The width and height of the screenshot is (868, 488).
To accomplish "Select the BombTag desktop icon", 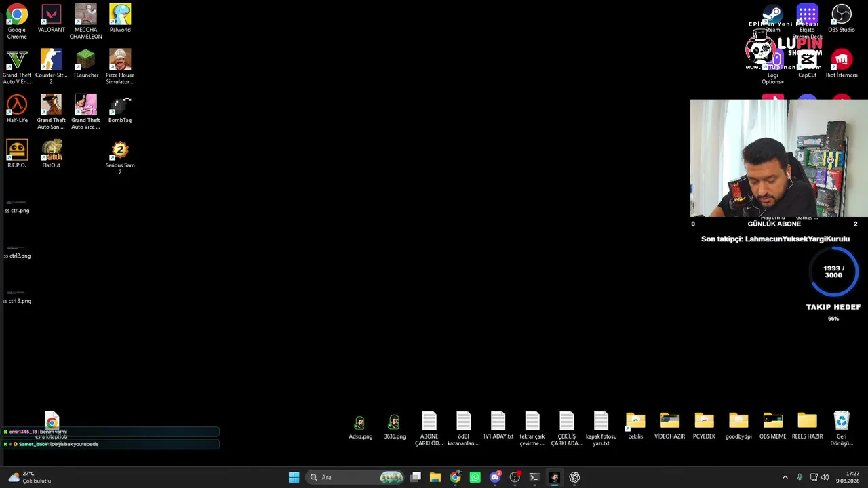I will [120, 109].
